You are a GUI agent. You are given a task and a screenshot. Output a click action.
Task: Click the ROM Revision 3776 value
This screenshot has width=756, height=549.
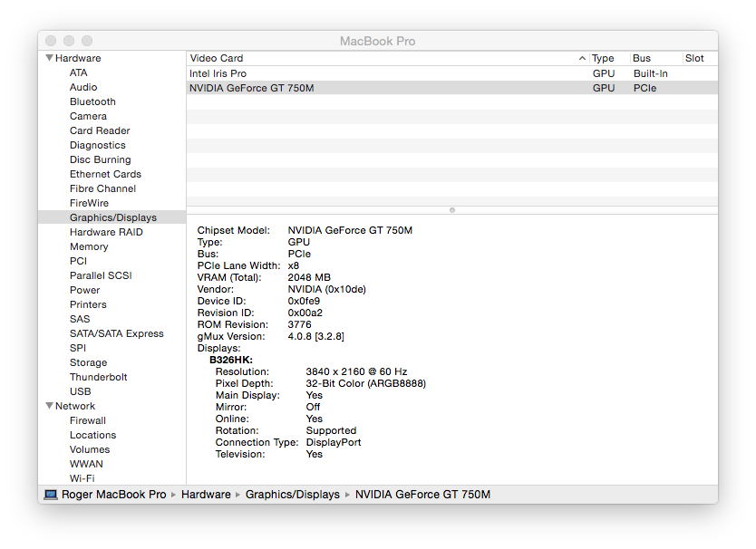coord(299,325)
